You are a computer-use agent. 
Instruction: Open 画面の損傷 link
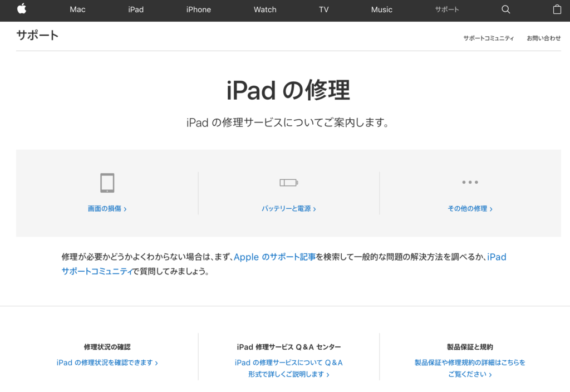(x=107, y=209)
